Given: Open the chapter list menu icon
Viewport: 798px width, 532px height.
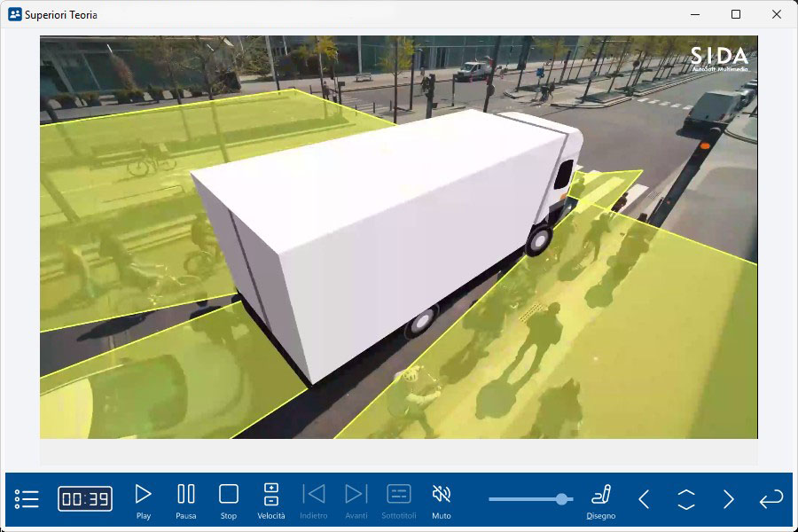Looking at the screenshot, I should [27, 499].
